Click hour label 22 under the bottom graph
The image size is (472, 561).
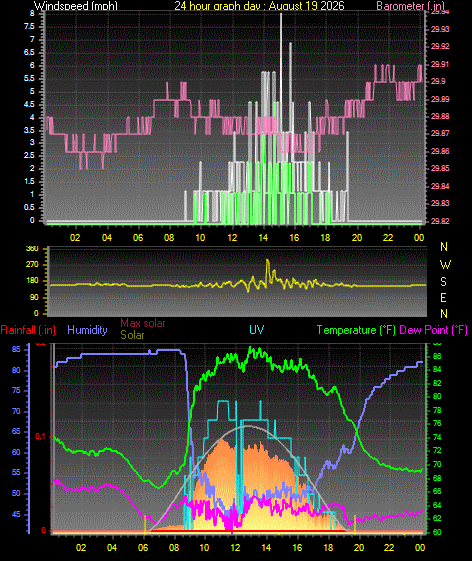(389, 548)
